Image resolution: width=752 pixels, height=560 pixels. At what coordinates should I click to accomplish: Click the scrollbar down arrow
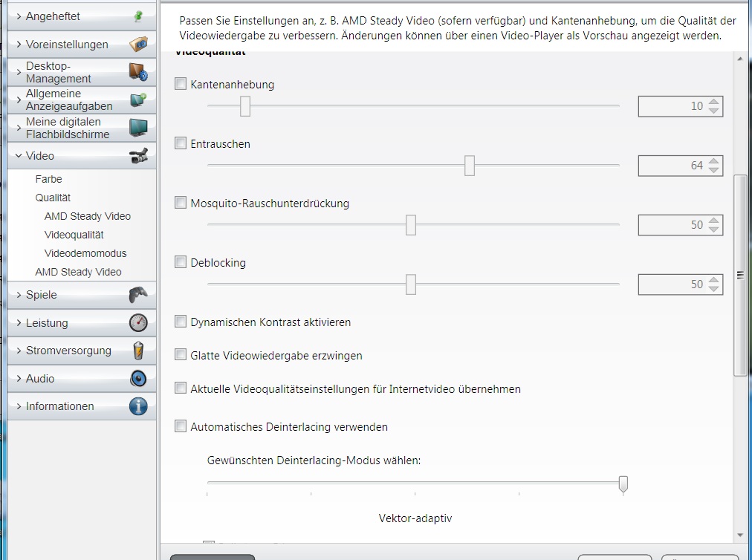point(740,535)
